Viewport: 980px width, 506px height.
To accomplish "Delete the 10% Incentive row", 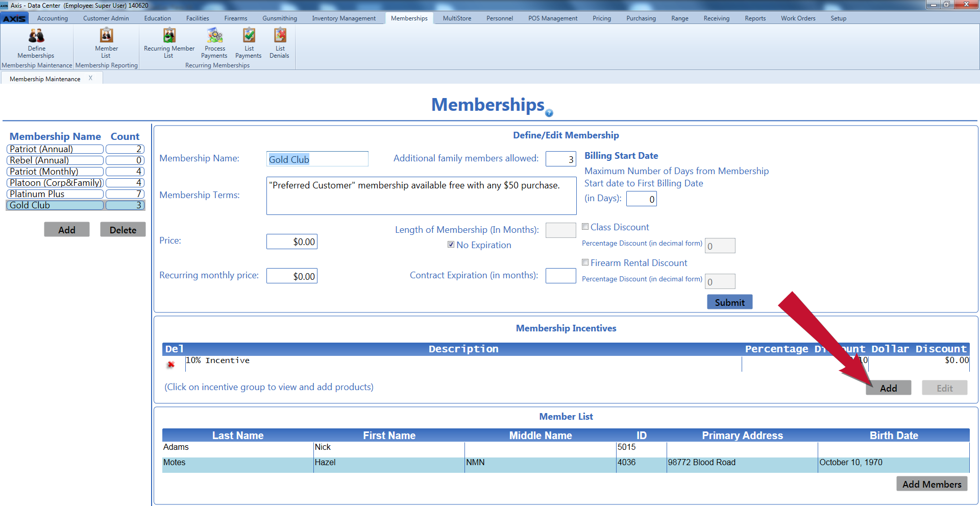I will pyautogui.click(x=171, y=365).
